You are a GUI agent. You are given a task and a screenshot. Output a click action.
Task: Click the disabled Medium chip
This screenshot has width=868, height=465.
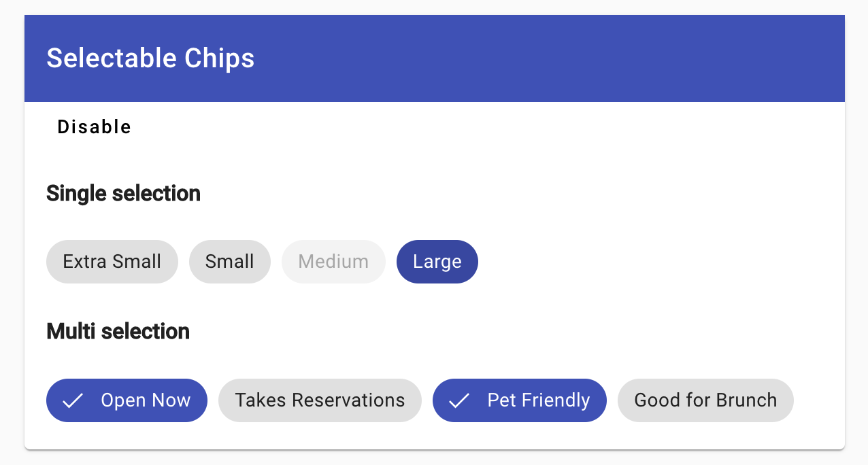333,262
